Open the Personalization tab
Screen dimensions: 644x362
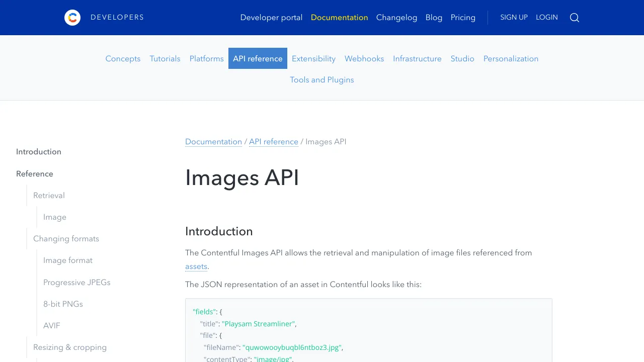coord(511,59)
